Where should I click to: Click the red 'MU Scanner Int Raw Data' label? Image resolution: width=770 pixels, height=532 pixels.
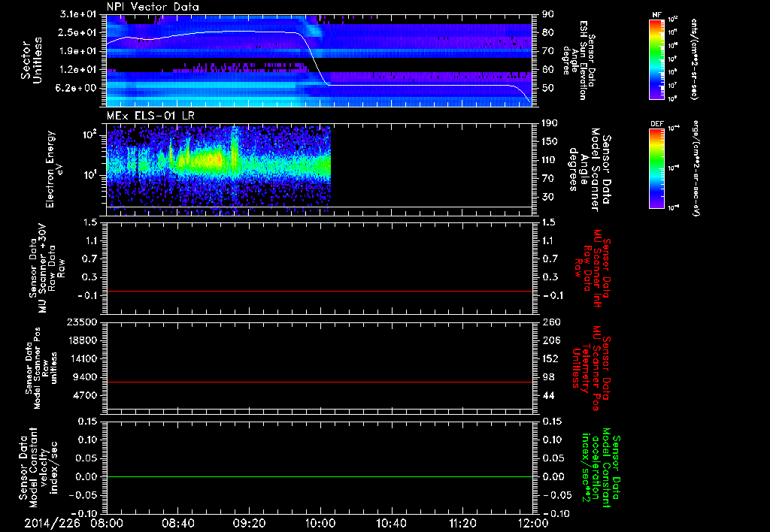point(593,268)
